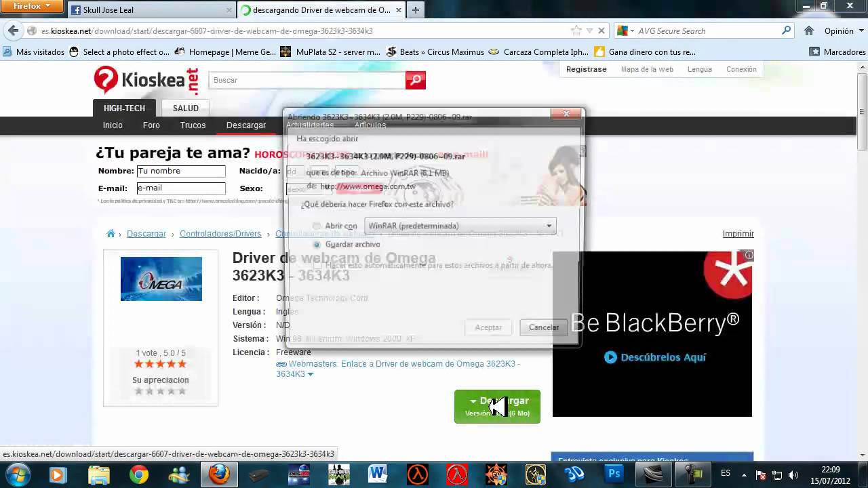The width and height of the screenshot is (868, 488).
Task: Go to Foro in Kioskea menu
Action: pos(151,125)
